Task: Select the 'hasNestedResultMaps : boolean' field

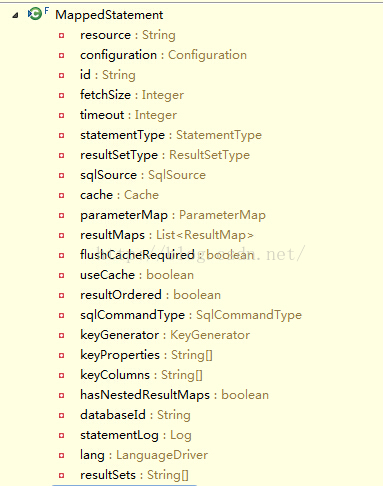Action: [x=174, y=395]
